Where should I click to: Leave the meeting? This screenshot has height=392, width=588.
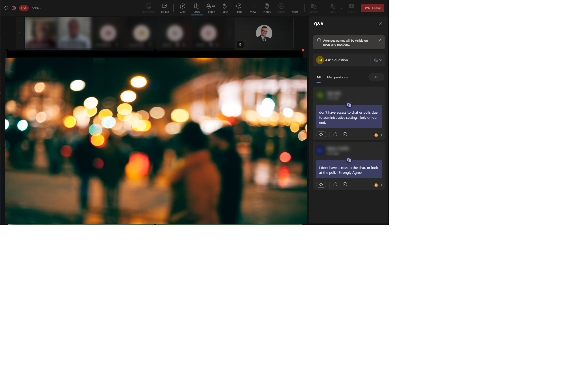pos(372,8)
